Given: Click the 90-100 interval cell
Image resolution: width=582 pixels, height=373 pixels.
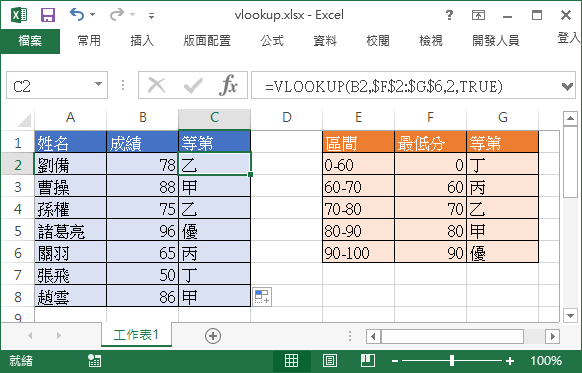Looking at the screenshot, I should coord(358,252).
